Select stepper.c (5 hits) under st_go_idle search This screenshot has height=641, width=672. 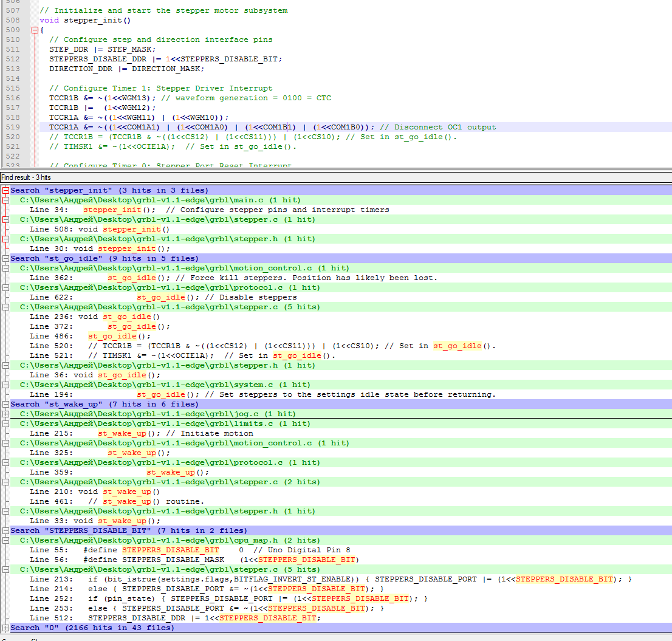coord(170,307)
